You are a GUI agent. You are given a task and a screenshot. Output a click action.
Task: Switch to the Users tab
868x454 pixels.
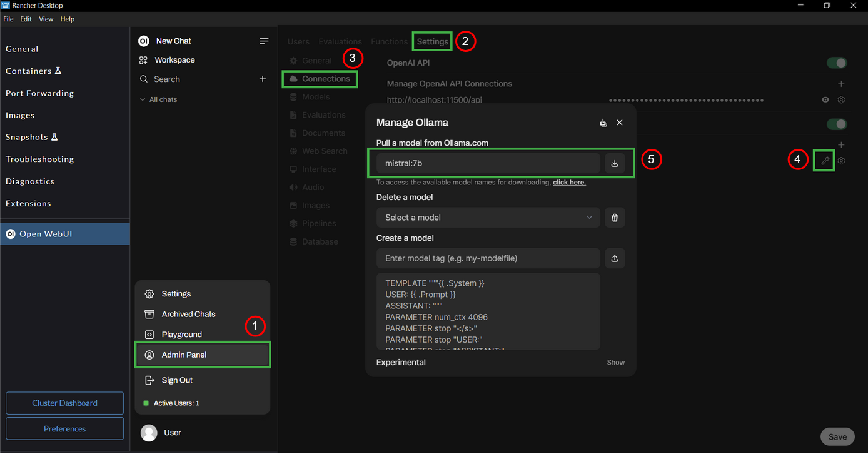tap(298, 41)
